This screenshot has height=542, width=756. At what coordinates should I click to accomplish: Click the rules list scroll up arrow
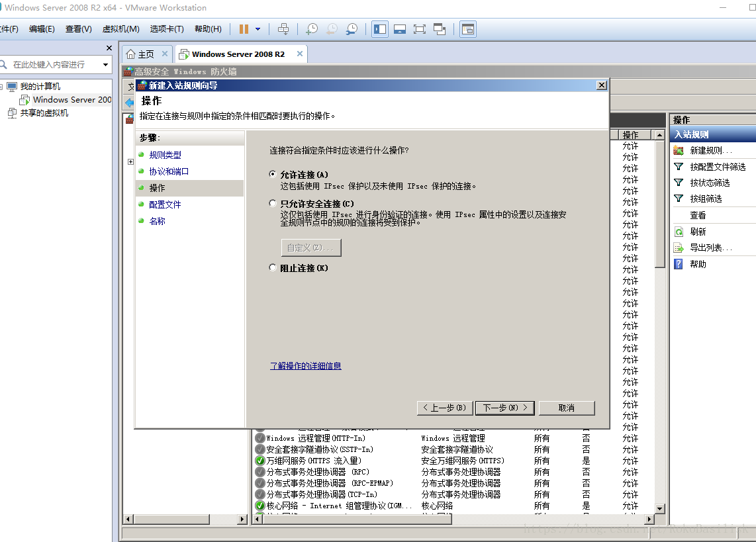coord(659,135)
